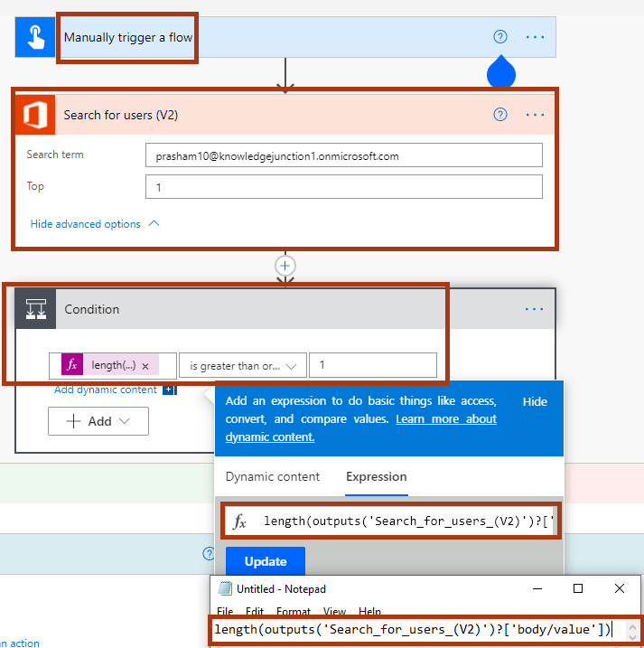Open Notepad File menu
This screenshot has width=644, height=648.
225,611
